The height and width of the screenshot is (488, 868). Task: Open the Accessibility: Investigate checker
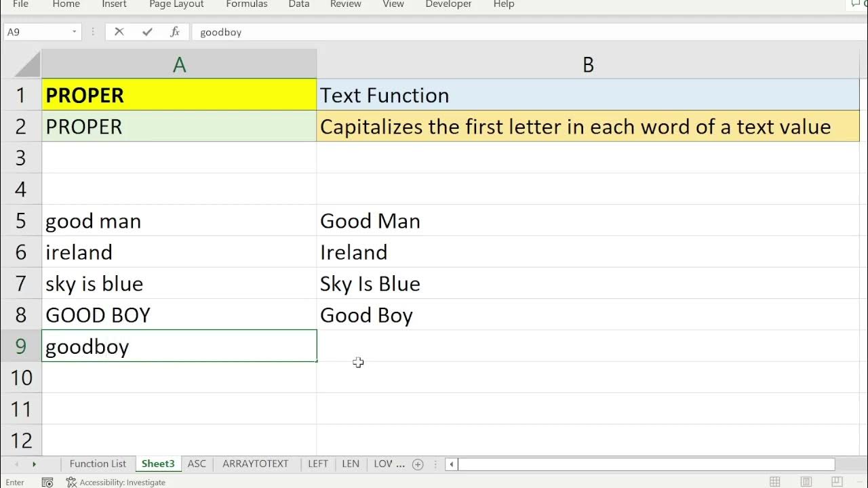coord(116,483)
